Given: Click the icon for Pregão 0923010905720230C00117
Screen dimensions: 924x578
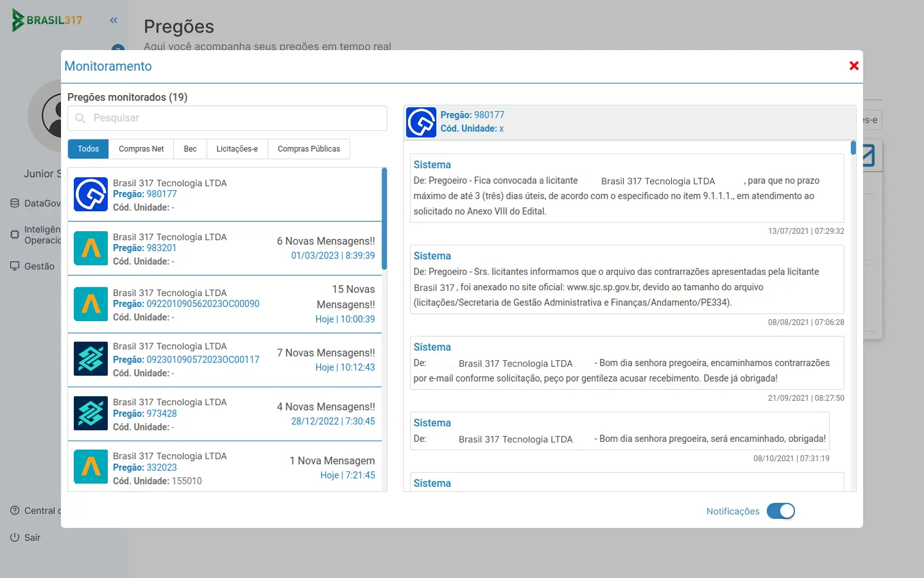Looking at the screenshot, I should pyautogui.click(x=90, y=358).
